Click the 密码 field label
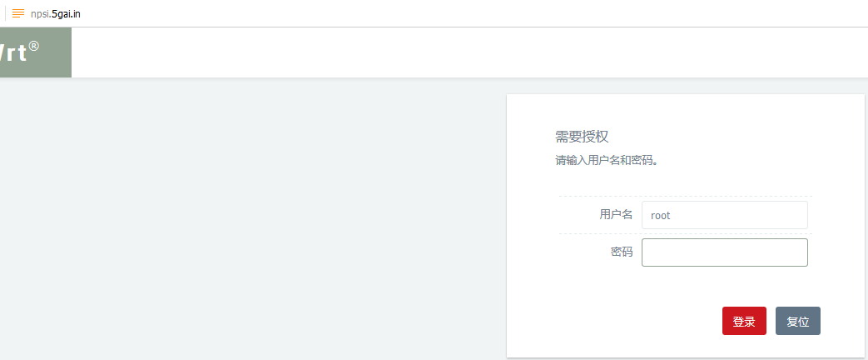This screenshot has width=868, height=360. (x=622, y=252)
